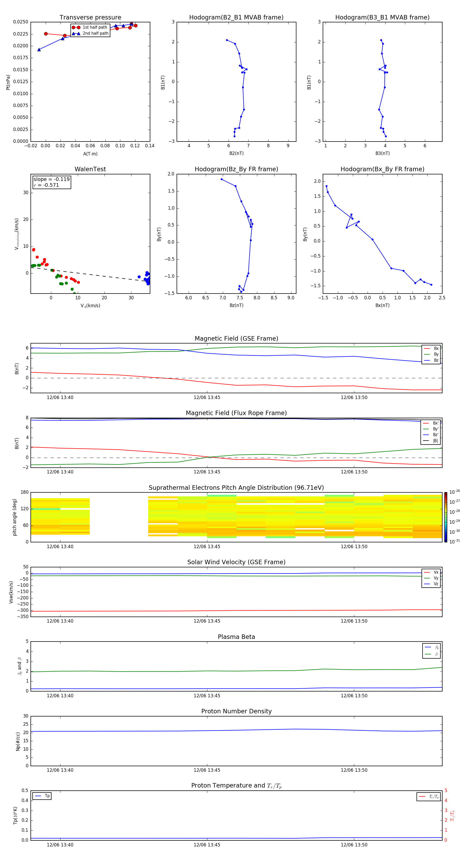Screen dimensions: 473x868
Task: Click the "B3(nT)" x-axis label
Action: 382,153
